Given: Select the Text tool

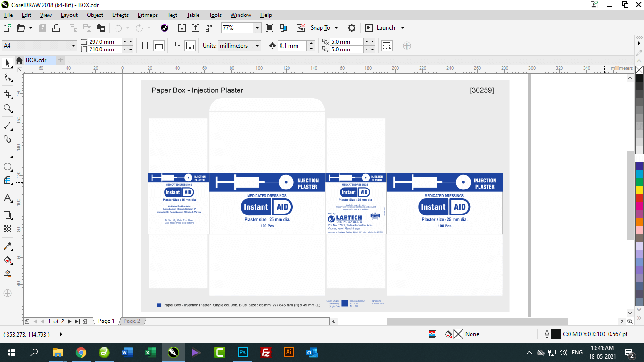Looking at the screenshot, I should click(8, 197).
